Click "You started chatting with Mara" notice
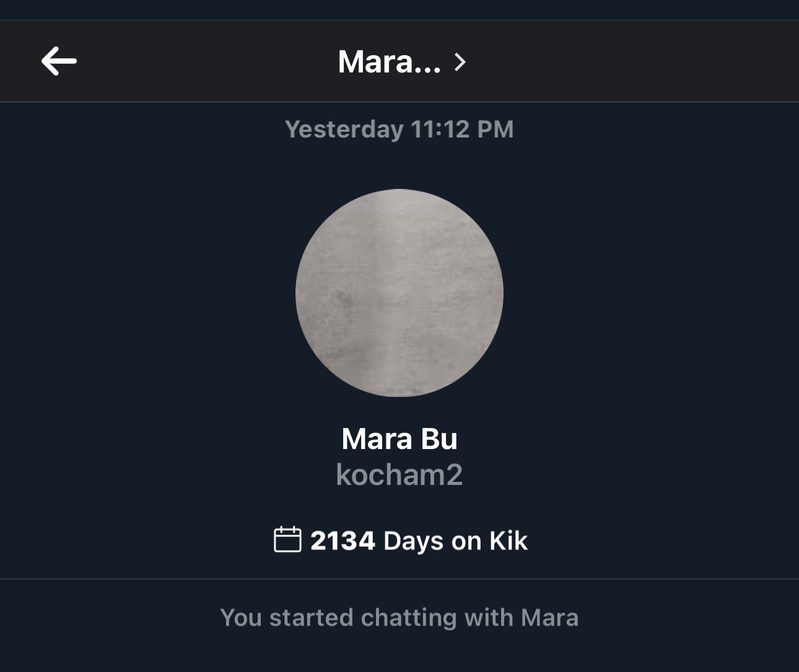The height and width of the screenshot is (672, 799). (x=399, y=617)
